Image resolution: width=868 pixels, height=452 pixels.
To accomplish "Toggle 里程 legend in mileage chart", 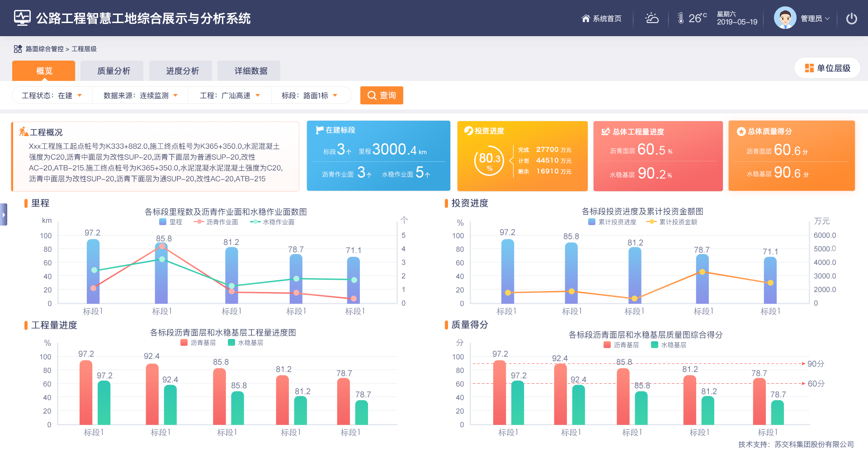I will point(170,222).
